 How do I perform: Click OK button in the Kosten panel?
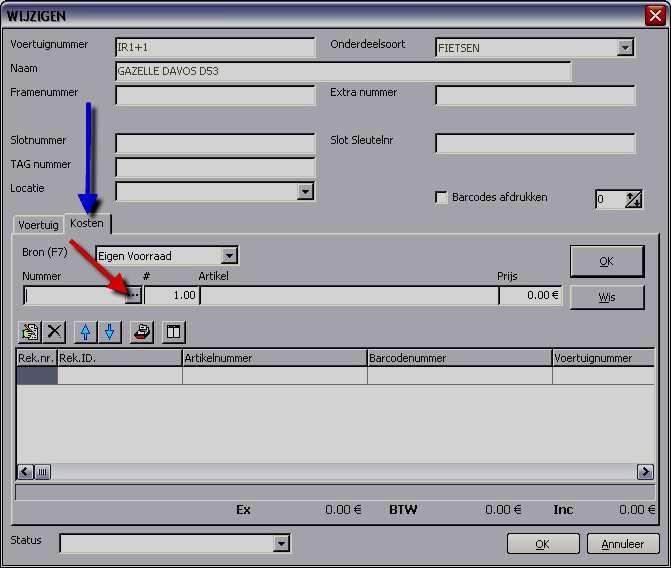(x=606, y=261)
